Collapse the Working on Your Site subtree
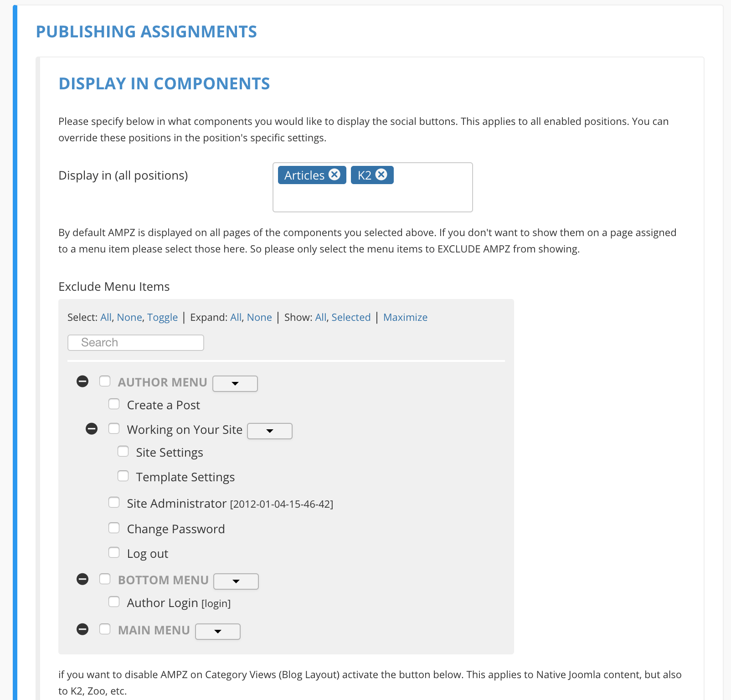 coord(92,429)
